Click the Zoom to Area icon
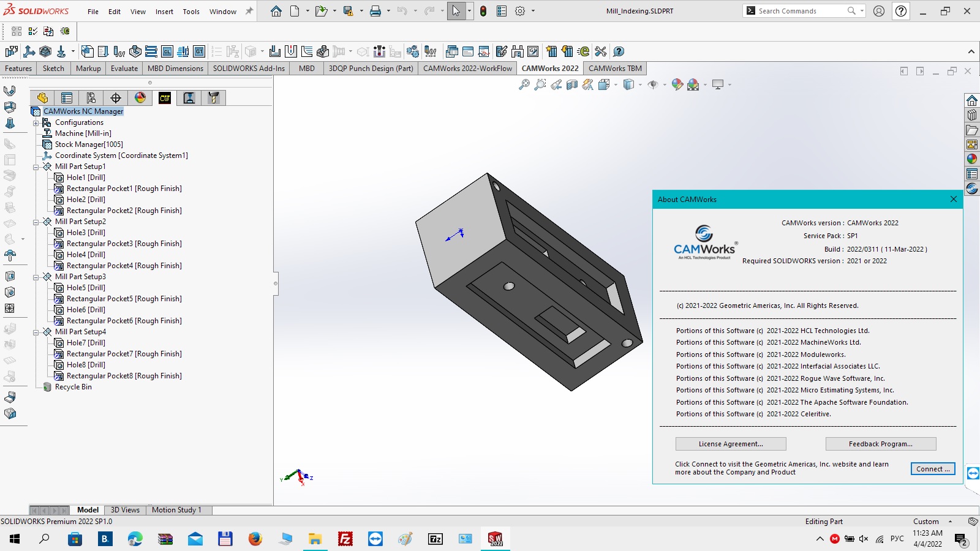The height and width of the screenshot is (551, 980). tap(540, 85)
